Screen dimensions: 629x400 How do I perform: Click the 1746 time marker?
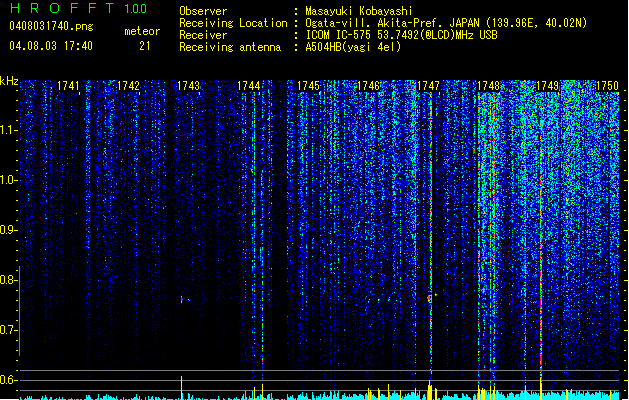click(368, 86)
